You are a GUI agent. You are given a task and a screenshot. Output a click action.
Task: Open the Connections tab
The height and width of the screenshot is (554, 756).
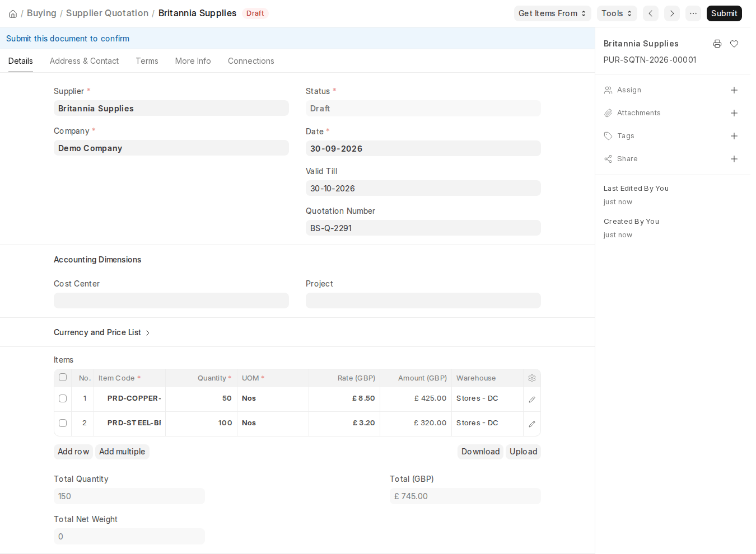(x=251, y=61)
